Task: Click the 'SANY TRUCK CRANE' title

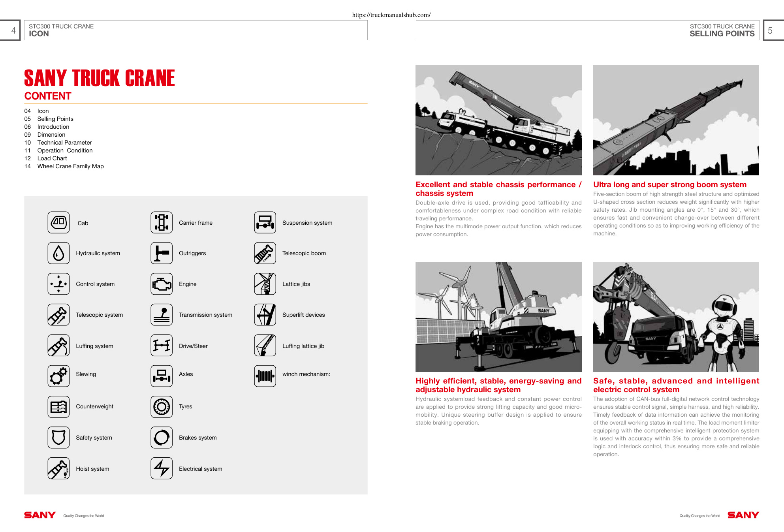Action: [x=100, y=78]
